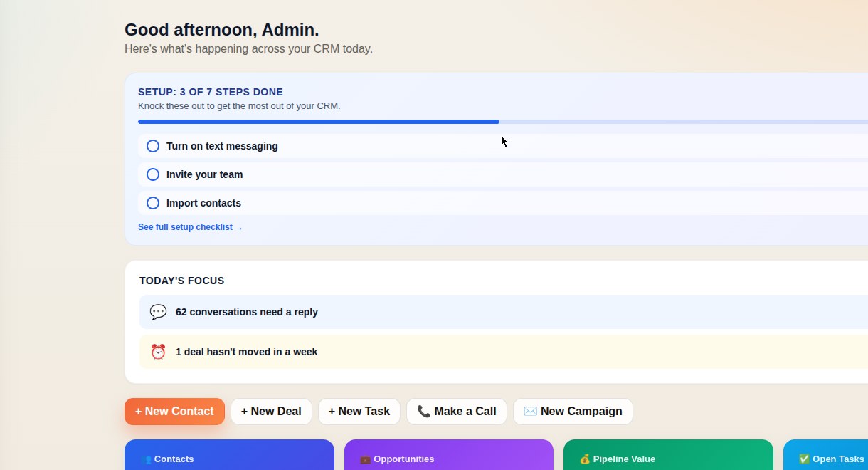Open '62 conversations need a reply'

click(x=504, y=312)
